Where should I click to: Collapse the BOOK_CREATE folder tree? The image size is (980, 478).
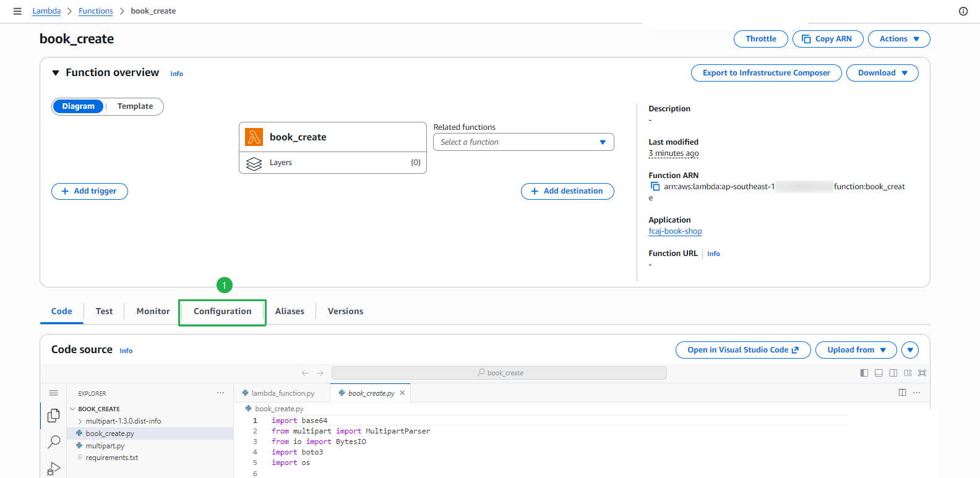point(72,409)
